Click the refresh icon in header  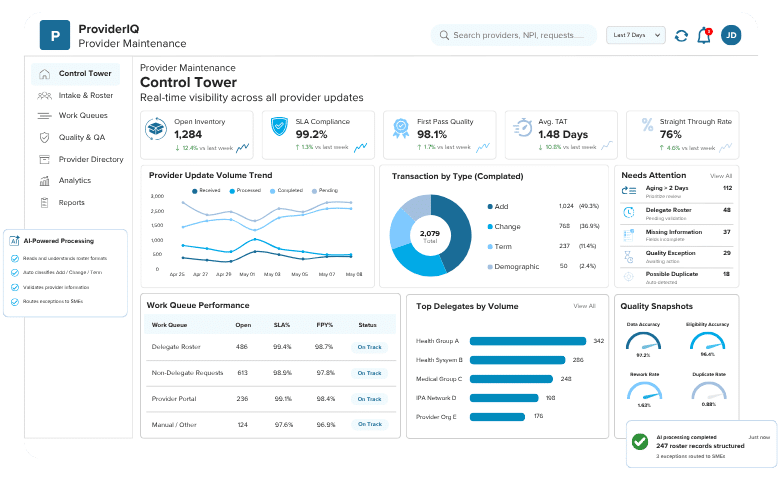(681, 35)
